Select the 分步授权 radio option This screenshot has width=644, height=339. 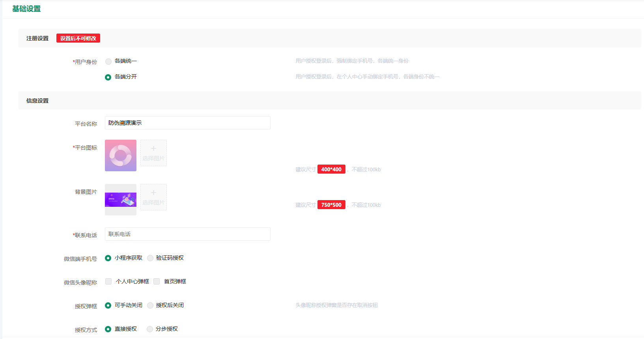tap(150, 329)
